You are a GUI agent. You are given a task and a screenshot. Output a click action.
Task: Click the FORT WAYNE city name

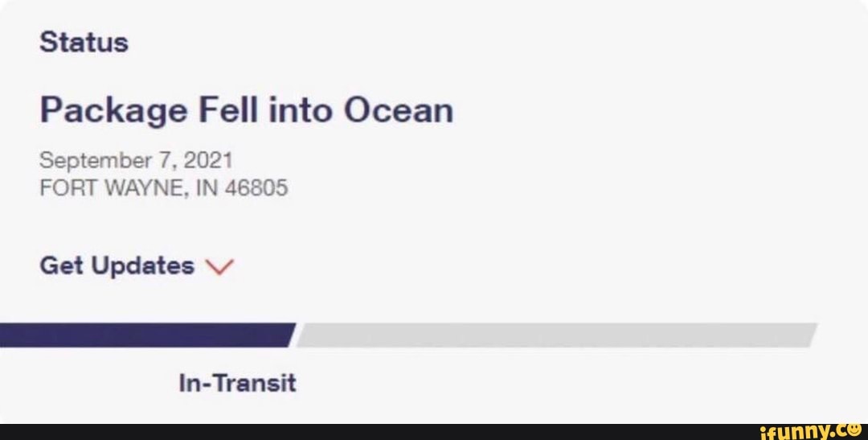[112, 188]
